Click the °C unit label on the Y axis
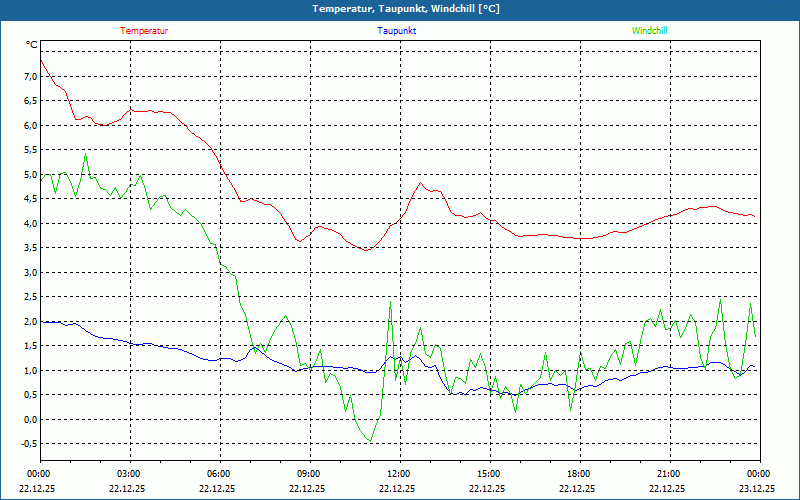The width and height of the screenshot is (800, 500). pyautogui.click(x=32, y=45)
